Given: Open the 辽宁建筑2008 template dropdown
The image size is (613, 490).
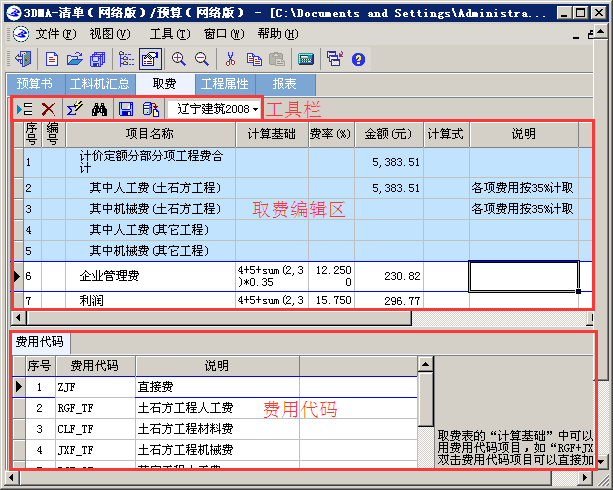Looking at the screenshot, I should (216, 108).
